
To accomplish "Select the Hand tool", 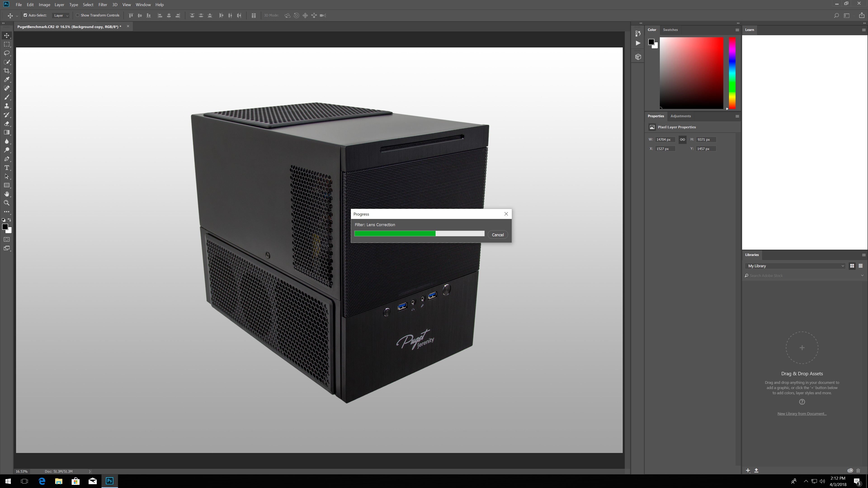I will click(x=7, y=194).
